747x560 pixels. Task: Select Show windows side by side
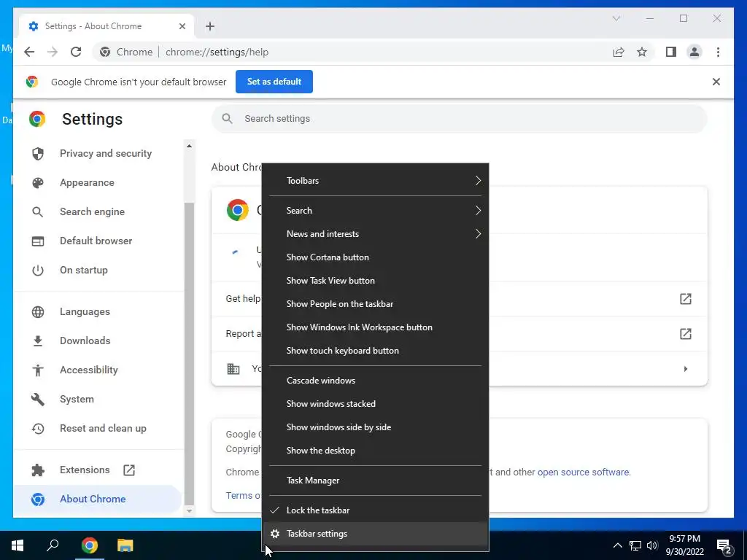click(376, 427)
